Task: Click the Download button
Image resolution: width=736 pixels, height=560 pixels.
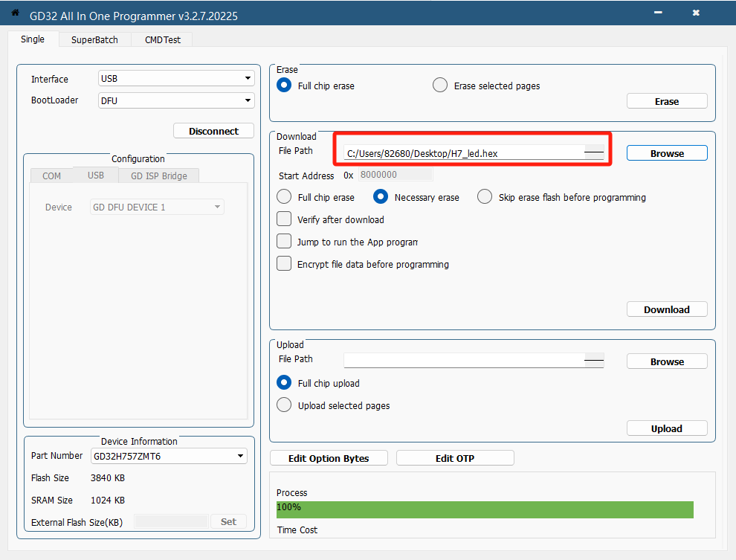Action: 667,309
